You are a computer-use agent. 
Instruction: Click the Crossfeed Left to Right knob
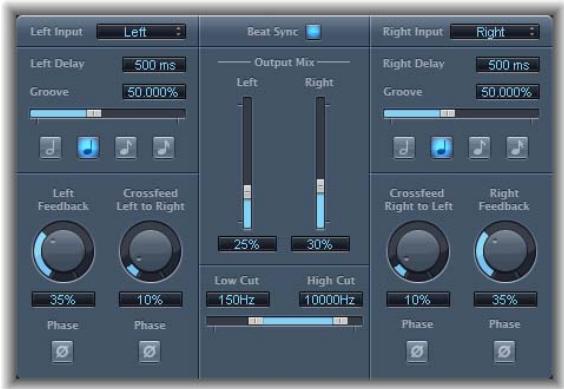[x=151, y=252]
